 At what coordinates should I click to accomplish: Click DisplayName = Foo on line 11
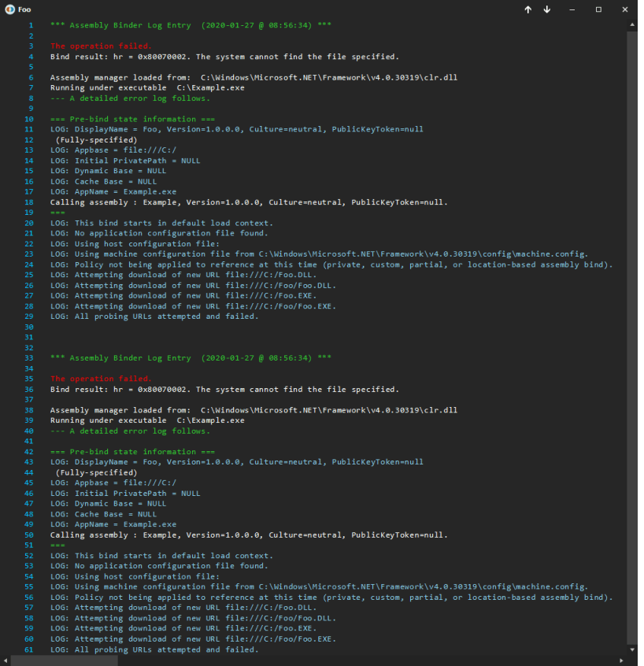(x=116, y=129)
